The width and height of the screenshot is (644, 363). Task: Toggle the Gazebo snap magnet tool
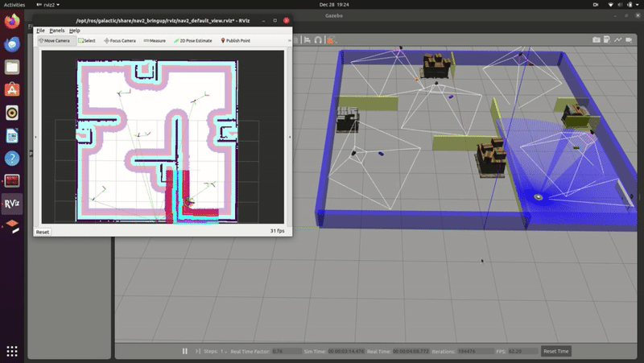pyautogui.click(x=319, y=39)
